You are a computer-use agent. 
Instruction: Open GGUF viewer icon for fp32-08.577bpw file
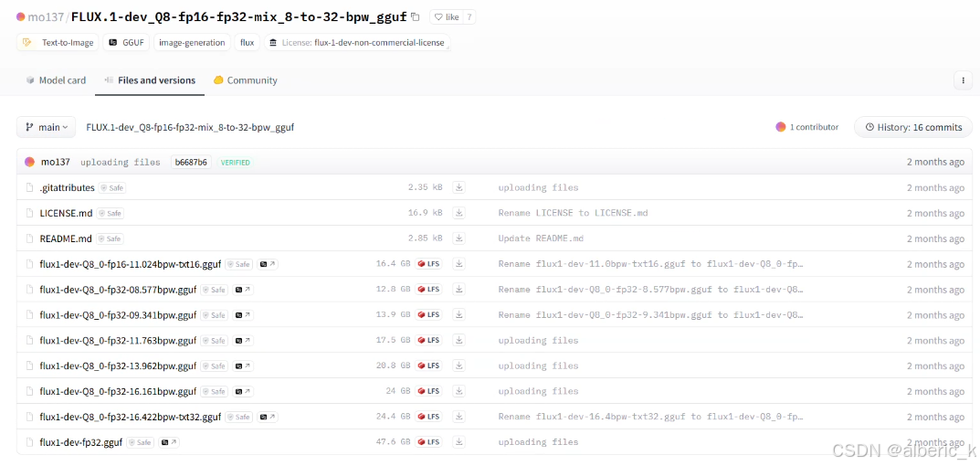coord(244,290)
